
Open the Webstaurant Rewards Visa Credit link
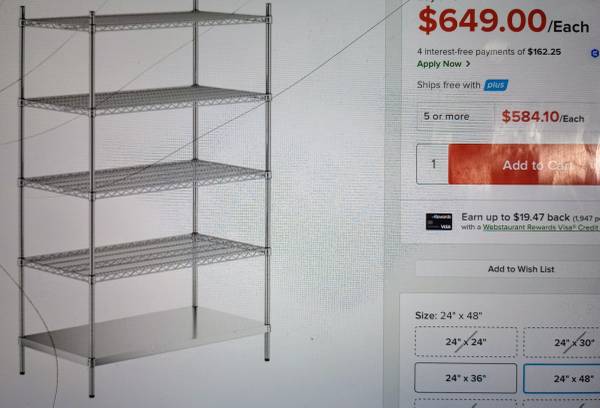click(x=541, y=227)
